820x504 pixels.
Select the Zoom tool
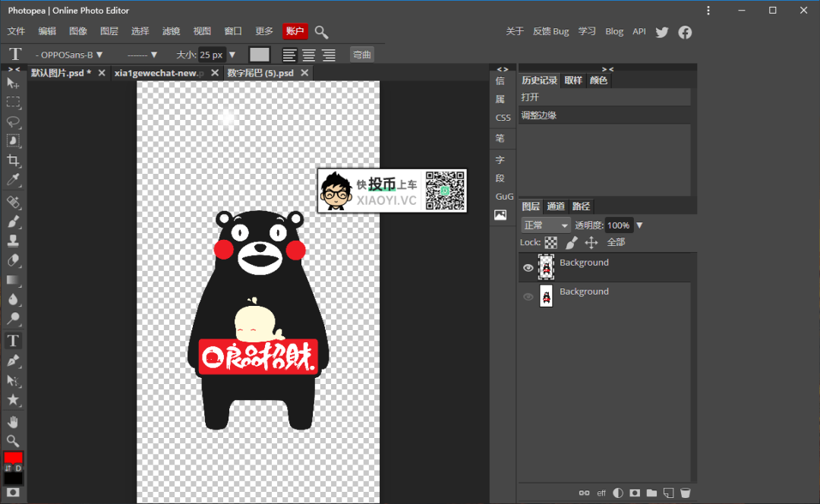click(11, 441)
